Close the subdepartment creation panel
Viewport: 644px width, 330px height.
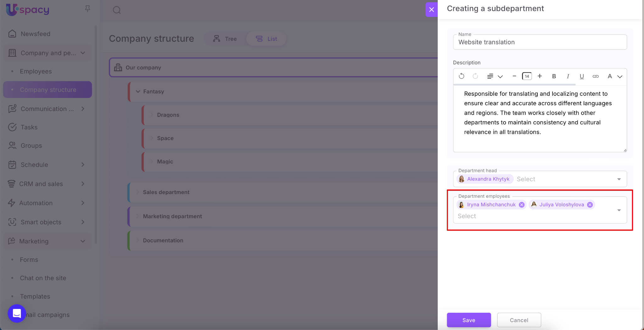click(x=431, y=10)
